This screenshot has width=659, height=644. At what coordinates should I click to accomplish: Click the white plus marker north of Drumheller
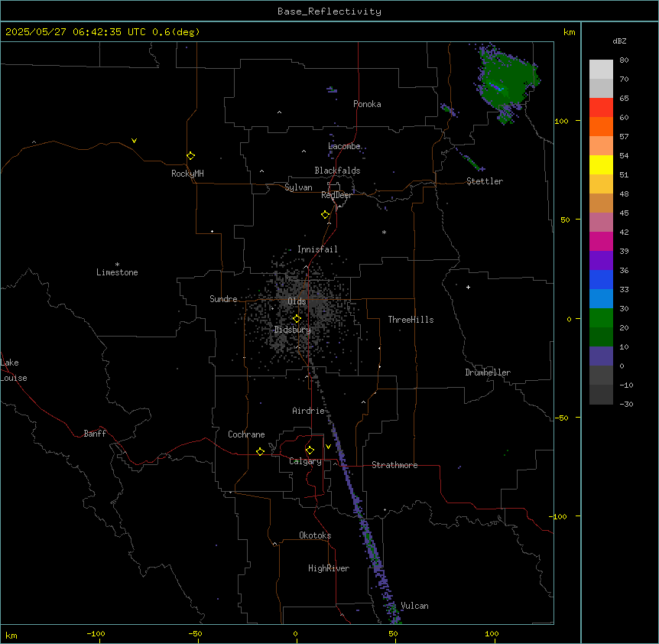(x=468, y=287)
